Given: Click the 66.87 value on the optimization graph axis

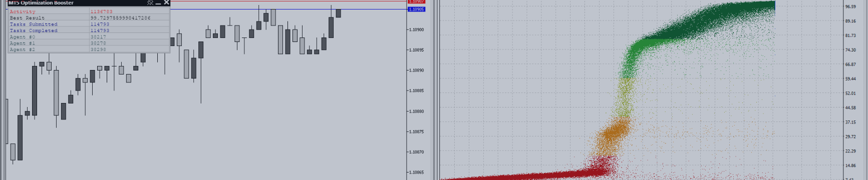Looking at the screenshot, I should coord(850,64).
